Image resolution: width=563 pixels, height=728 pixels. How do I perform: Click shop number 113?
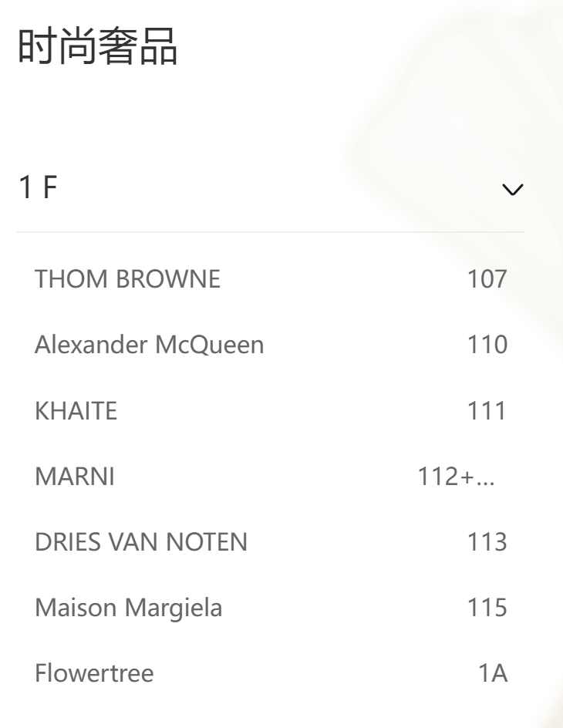click(487, 542)
